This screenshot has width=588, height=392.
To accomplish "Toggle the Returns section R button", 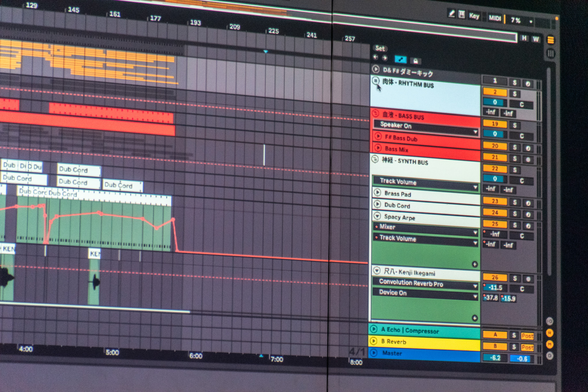I will coord(550,333).
